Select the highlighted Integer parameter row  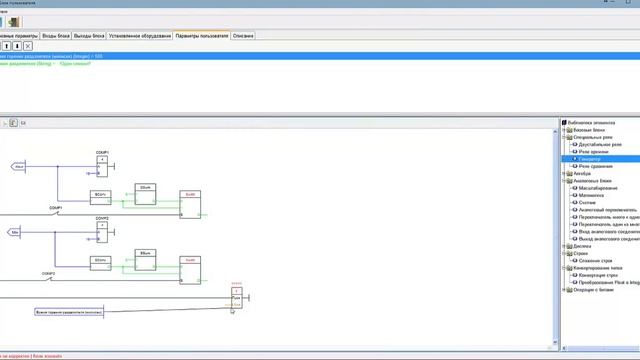click(x=320, y=56)
